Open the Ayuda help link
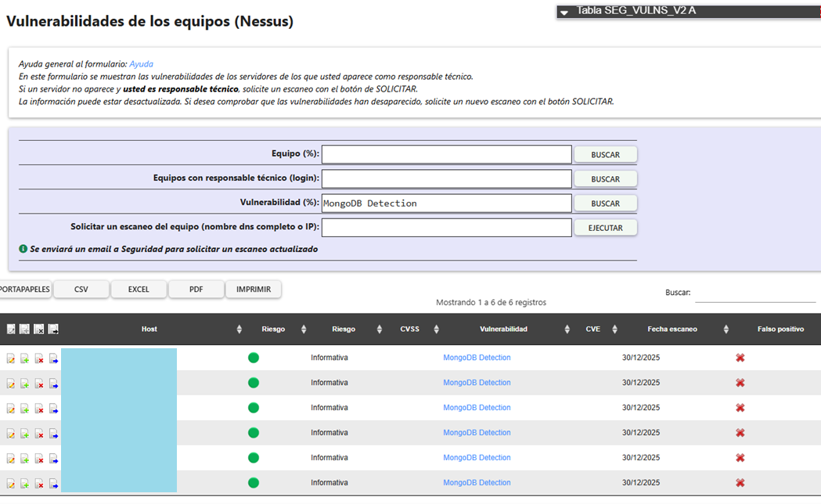Screen dimensions: 821x504 142,64
